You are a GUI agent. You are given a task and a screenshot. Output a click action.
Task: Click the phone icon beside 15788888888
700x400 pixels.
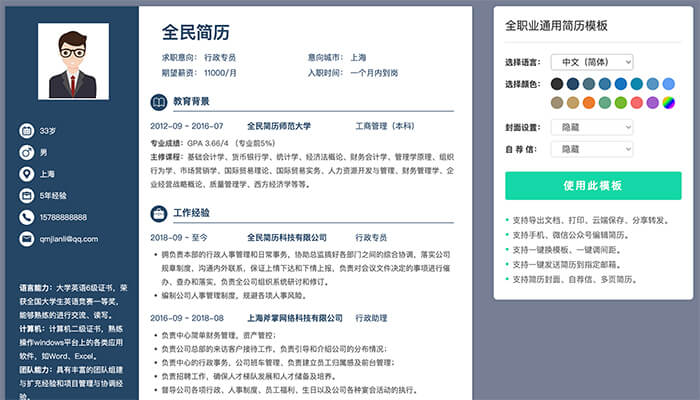pos(26,217)
